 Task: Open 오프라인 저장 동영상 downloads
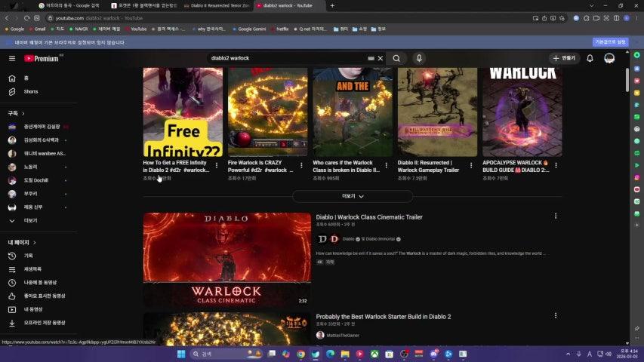(44, 323)
